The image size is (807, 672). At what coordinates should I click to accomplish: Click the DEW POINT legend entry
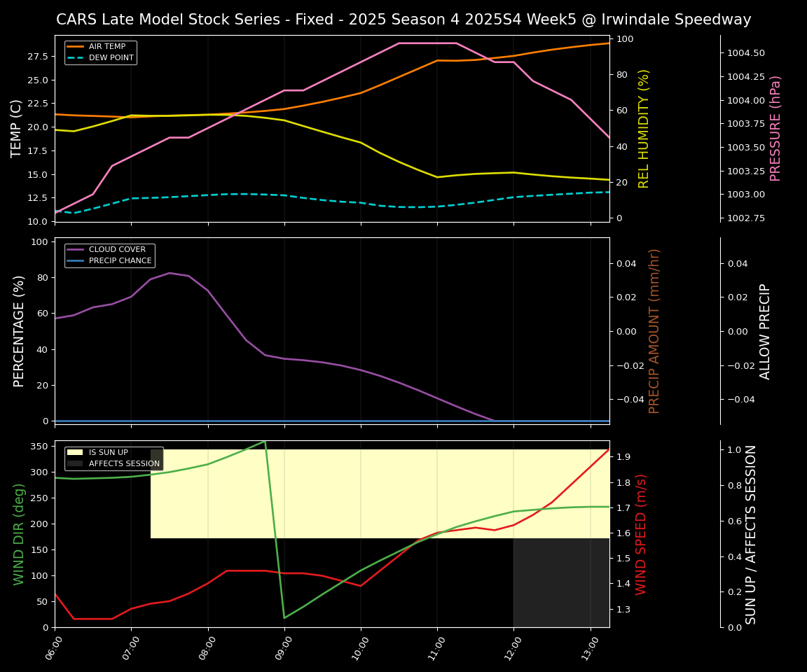point(111,58)
